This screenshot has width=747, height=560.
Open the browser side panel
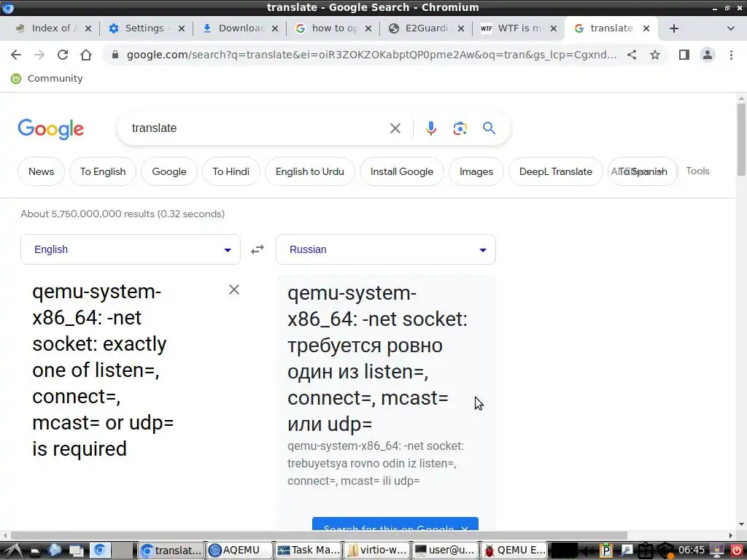click(684, 55)
